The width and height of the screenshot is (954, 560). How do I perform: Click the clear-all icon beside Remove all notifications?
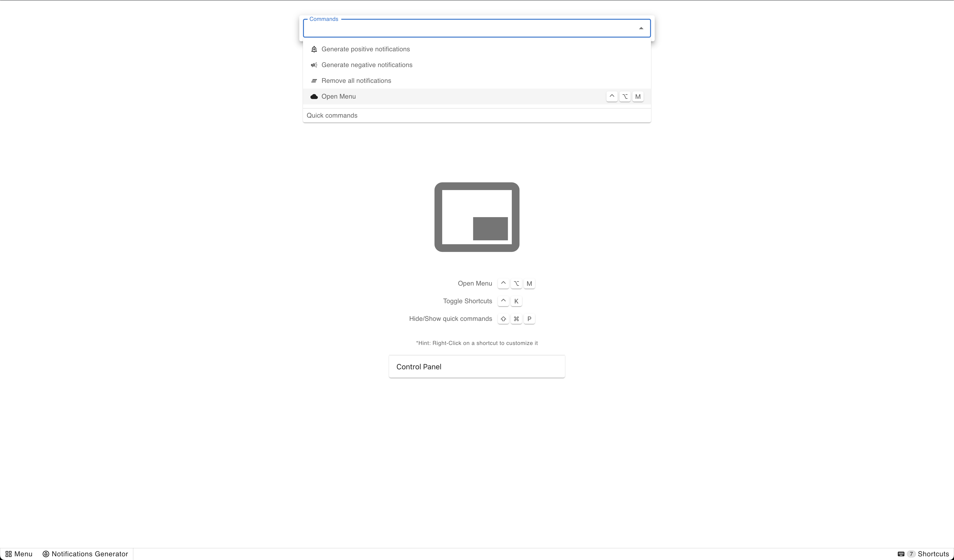[314, 81]
